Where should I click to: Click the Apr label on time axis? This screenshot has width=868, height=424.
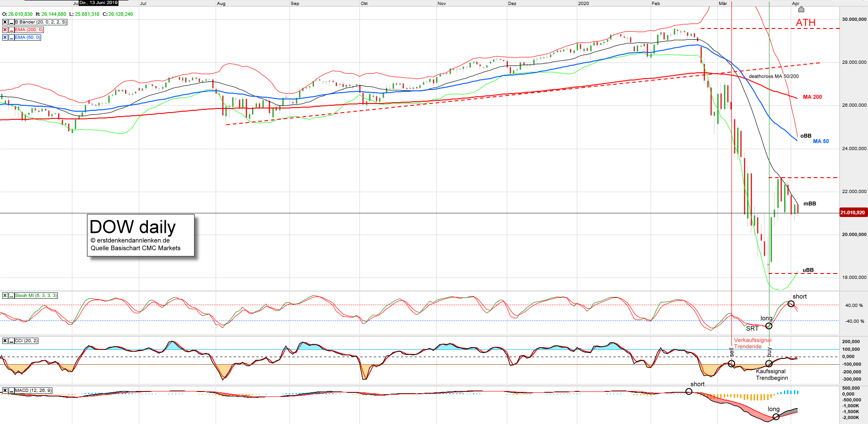pyautogui.click(x=796, y=4)
